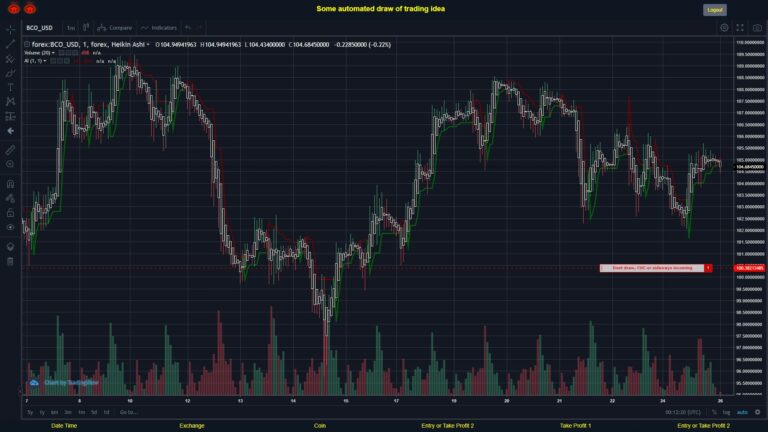
Task: Click the UTC time display at the bottom right
Action: pyautogui.click(x=683, y=412)
